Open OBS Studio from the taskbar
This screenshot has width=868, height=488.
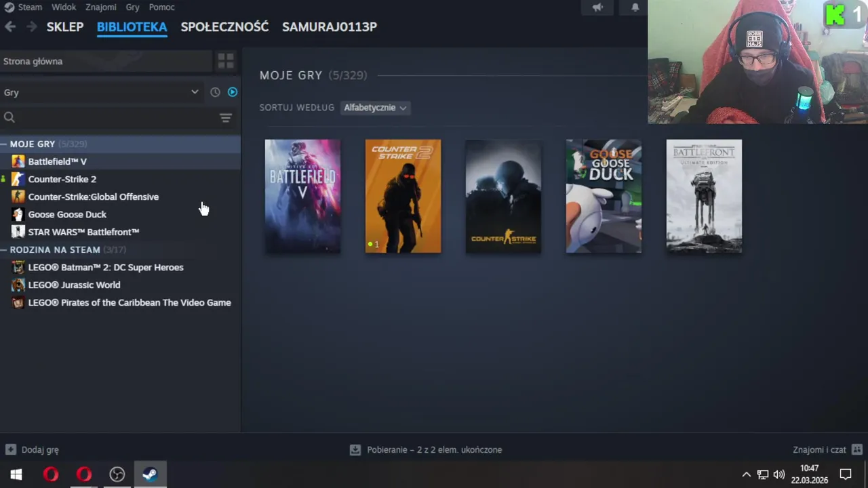tap(117, 474)
